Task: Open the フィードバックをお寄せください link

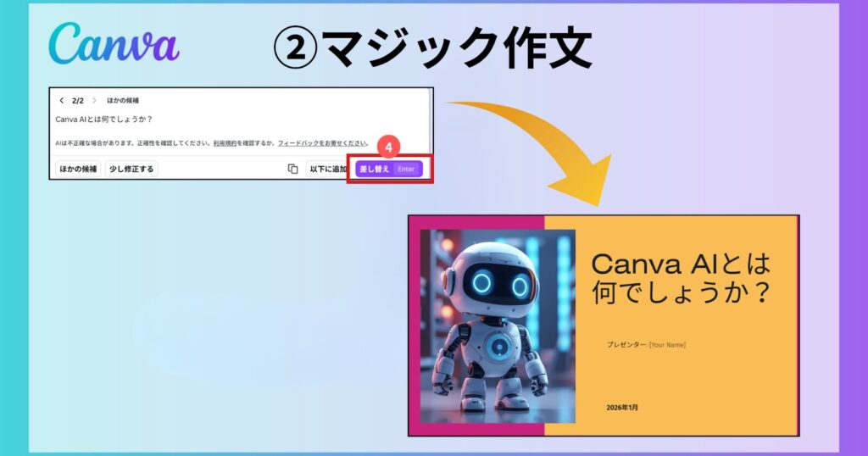Action: (322, 143)
